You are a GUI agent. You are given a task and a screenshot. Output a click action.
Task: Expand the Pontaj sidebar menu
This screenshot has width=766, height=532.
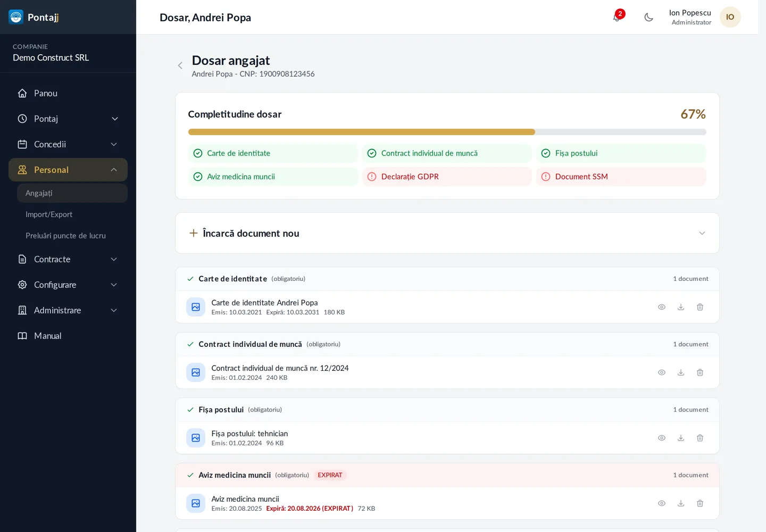coord(68,119)
